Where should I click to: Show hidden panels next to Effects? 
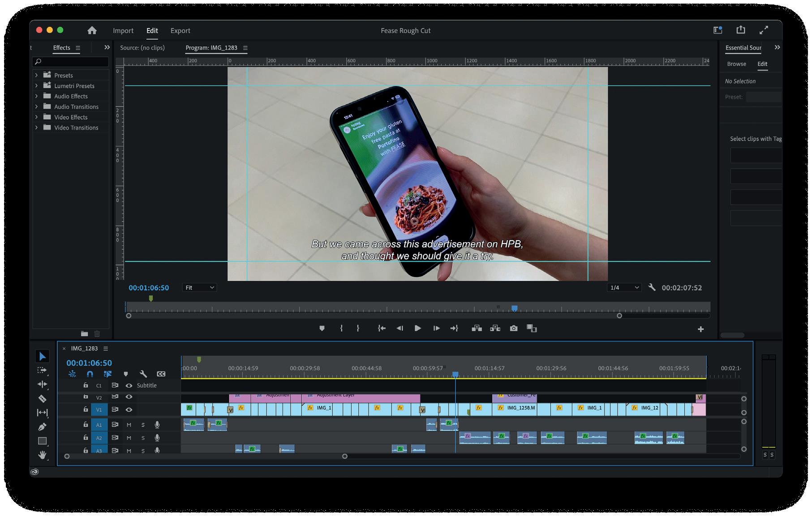(107, 47)
